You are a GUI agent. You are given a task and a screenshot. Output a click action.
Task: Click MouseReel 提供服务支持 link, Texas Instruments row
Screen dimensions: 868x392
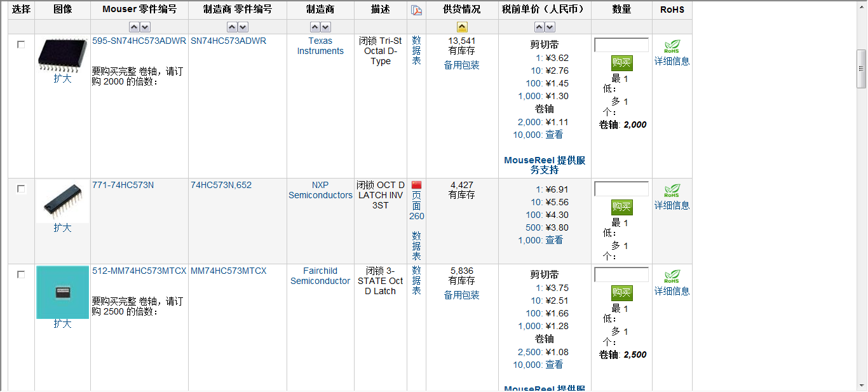(x=545, y=165)
